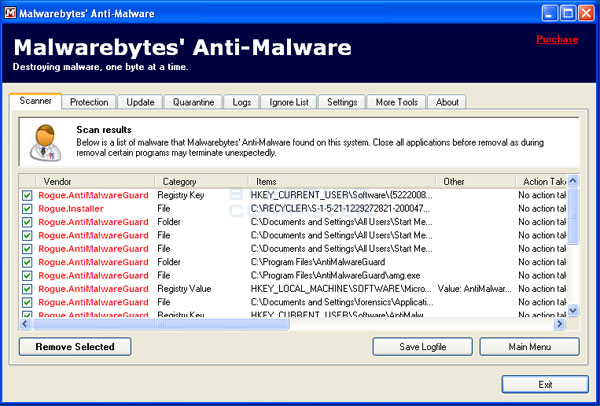
Task: Switch to the Settings tab
Action: [342, 102]
